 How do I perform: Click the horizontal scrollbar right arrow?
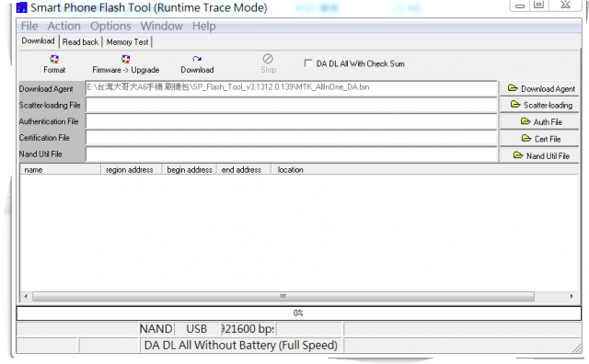pyautogui.click(x=572, y=297)
